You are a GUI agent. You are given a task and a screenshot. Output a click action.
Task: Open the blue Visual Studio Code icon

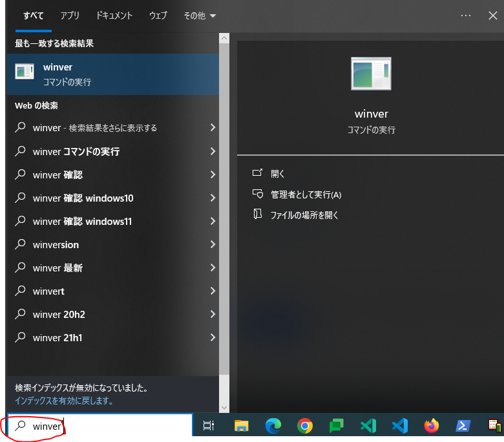point(400,426)
